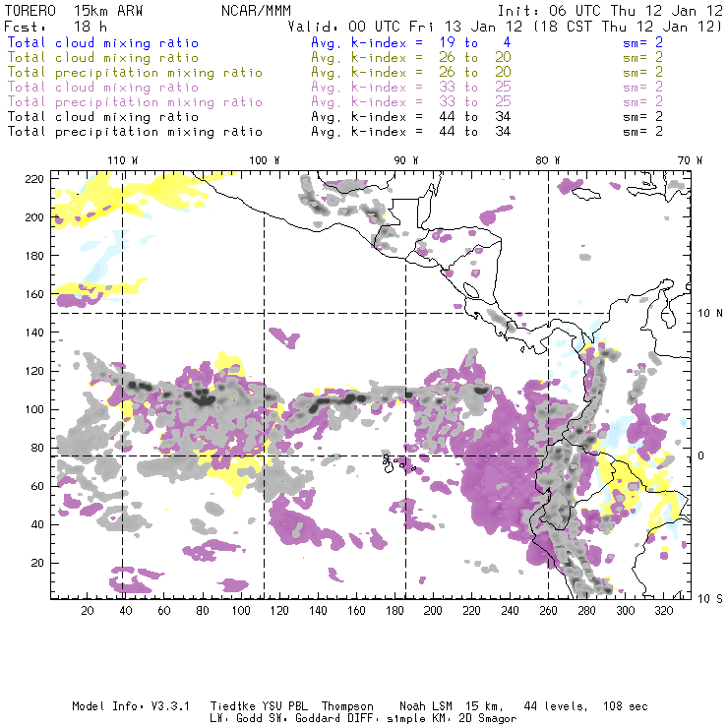Image resolution: width=728 pixels, height=728 pixels.
Task: Click the '180' tick on the vertical axis
Action: [x=34, y=256]
